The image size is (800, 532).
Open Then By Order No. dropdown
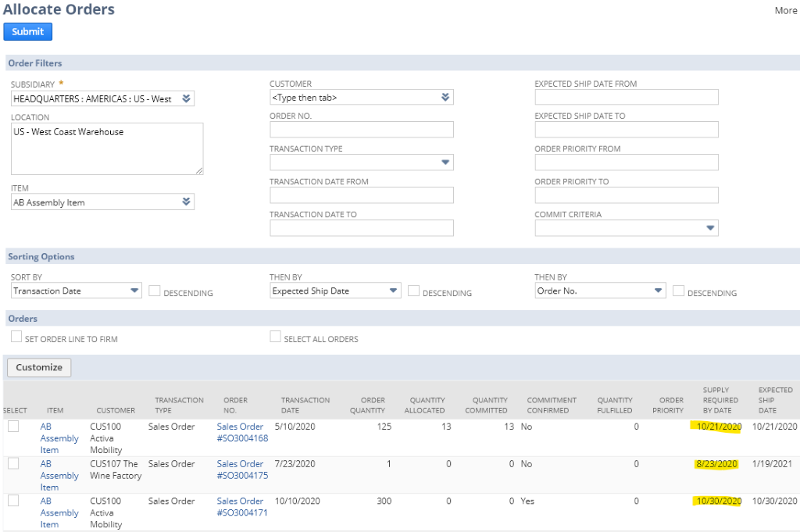coord(658,291)
